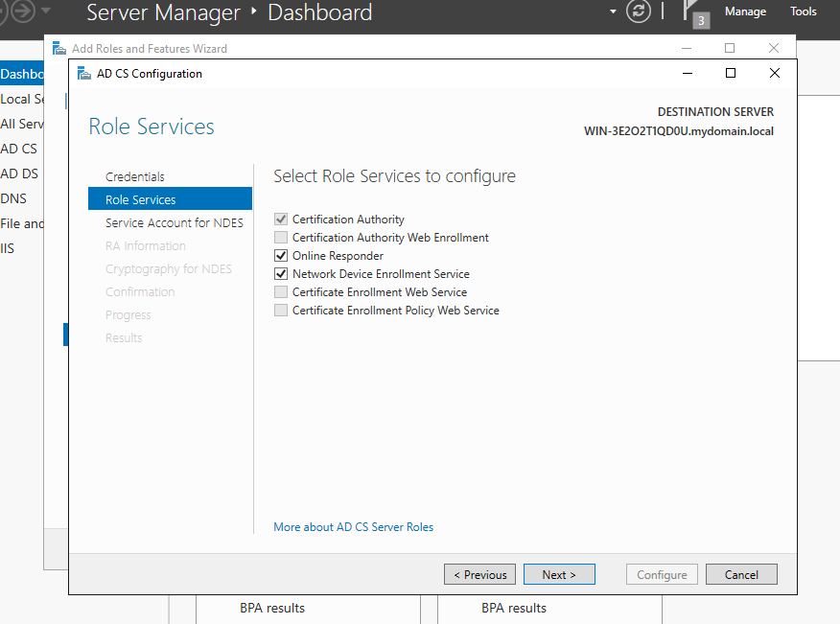Click the Select Role Services to configure heading
The width and height of the screenshot is (840, 624).
[394, 176]
